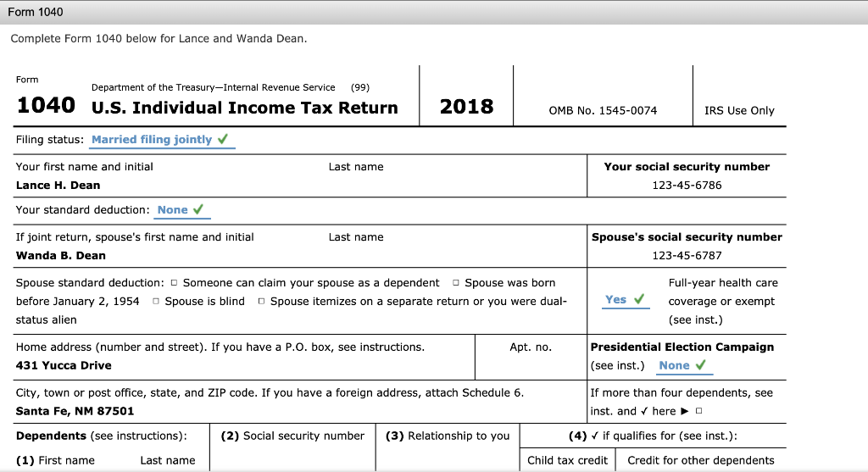Check the more than four dependents box
The width and height of the screenshot is (868, 472).
[x=698, y=411]
